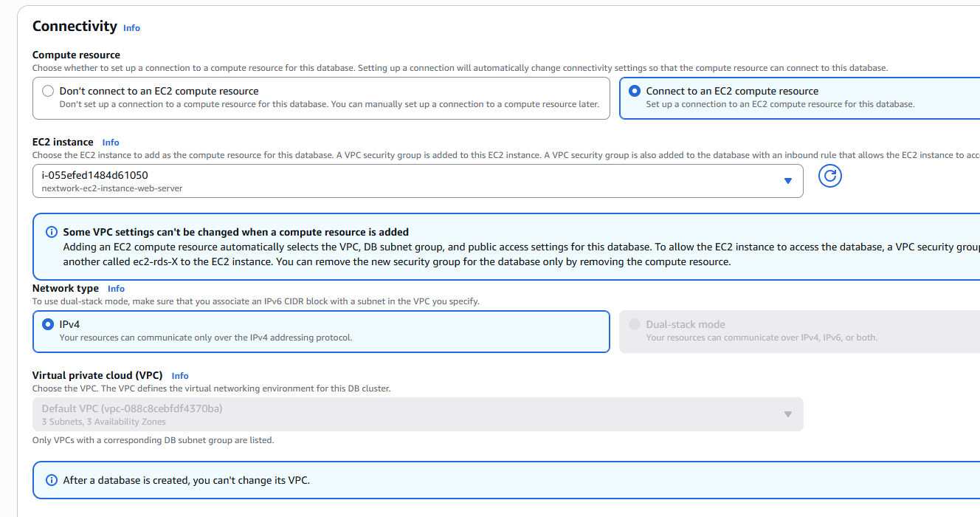The image size is (980, 517).
Task: Click the refresh icon beside EC2 instance dropdown
Action: click(830, 176)
